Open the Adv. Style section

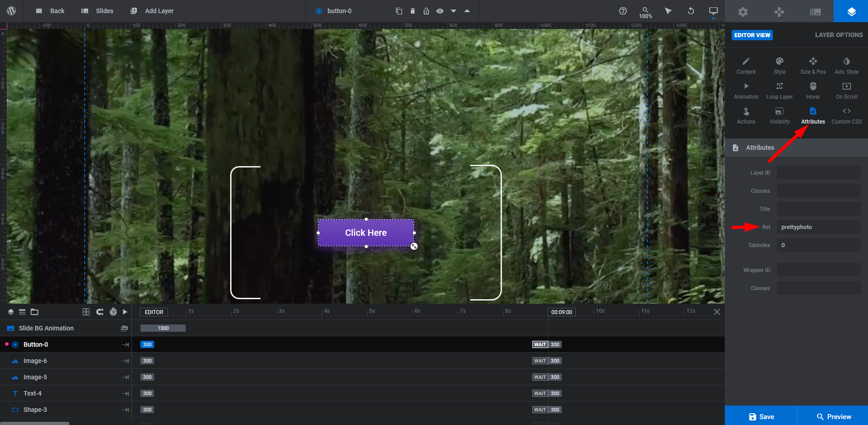pos(847,66)
